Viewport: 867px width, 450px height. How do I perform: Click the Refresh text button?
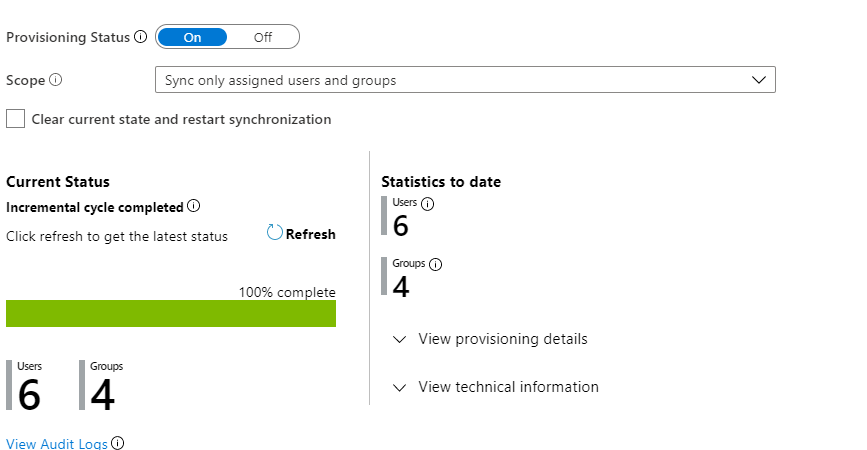pyautogui.click(x=311, y=234)
